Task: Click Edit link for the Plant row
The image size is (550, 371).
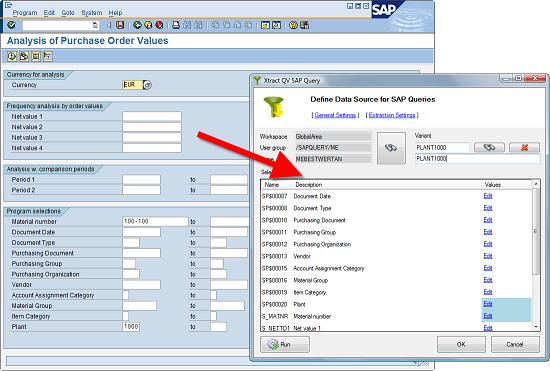Action: 488,304
